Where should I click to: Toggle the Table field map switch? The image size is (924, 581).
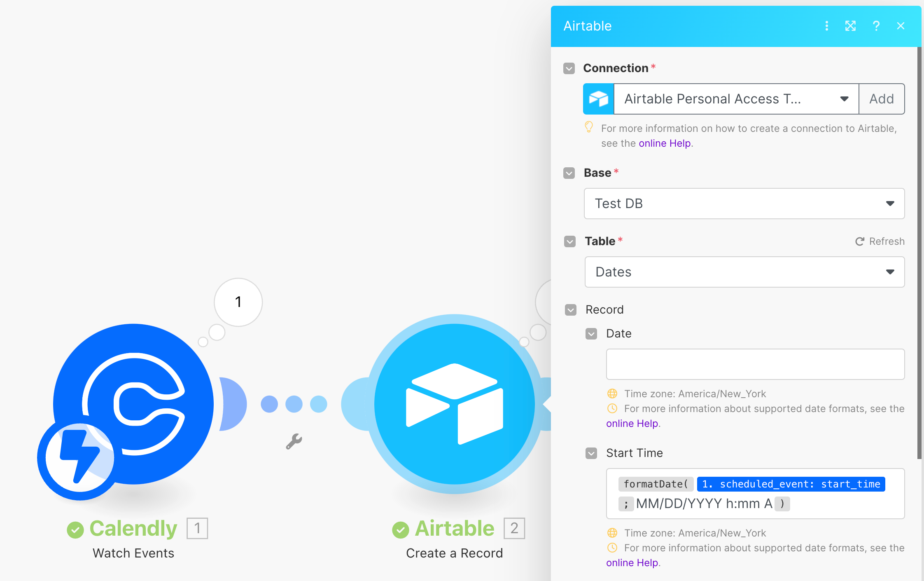570,241
